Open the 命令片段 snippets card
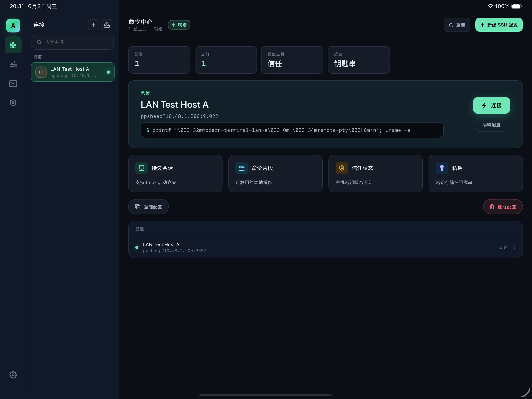This screenshot has width=532, height=399. (x=275, y=174)
